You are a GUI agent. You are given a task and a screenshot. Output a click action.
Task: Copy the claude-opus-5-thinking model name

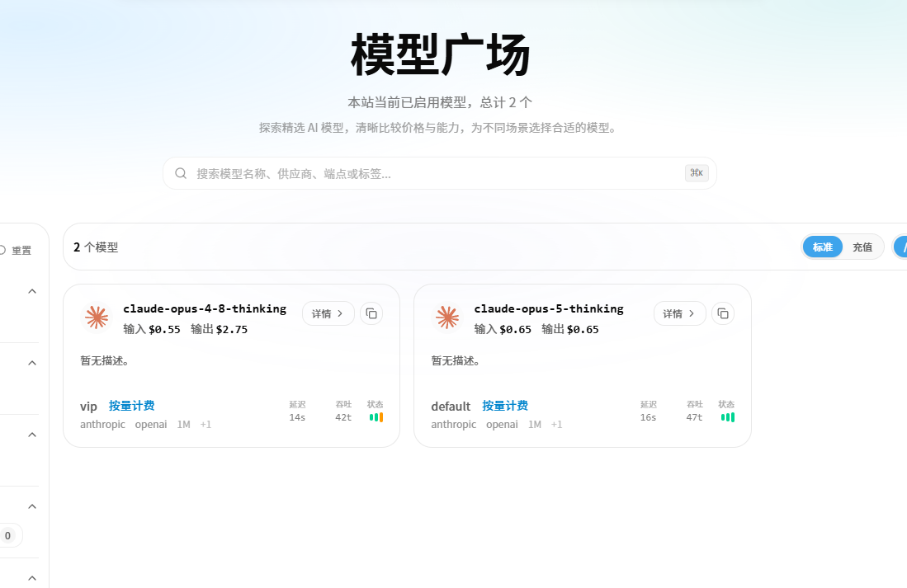722,313
